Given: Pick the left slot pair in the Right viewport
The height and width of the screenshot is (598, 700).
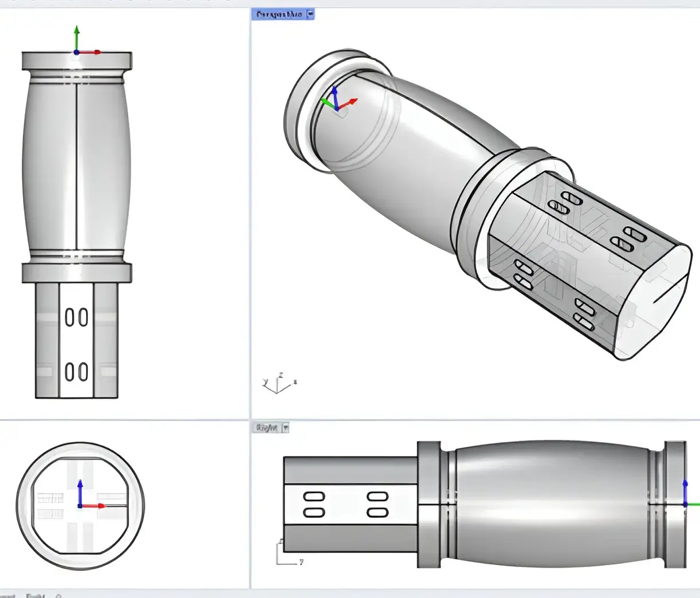Looking at the screenshot, I should (x=314, y=505).
